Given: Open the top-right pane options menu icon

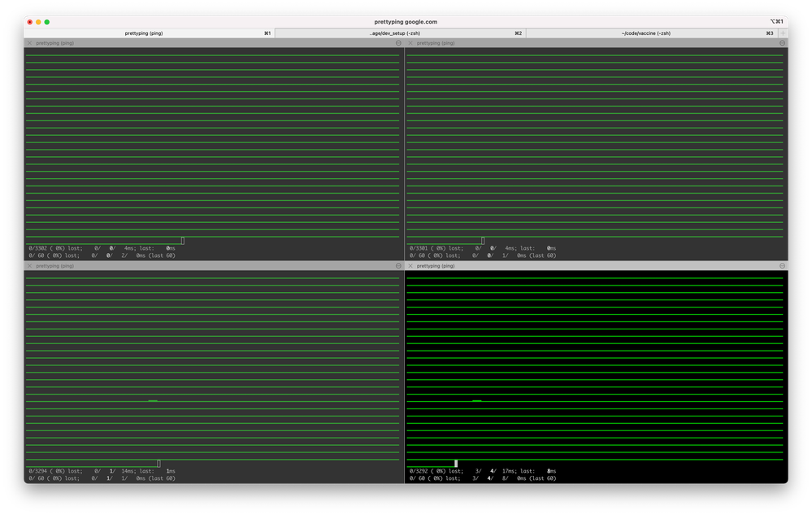Looking at the screenshot, I should [782, 43].
